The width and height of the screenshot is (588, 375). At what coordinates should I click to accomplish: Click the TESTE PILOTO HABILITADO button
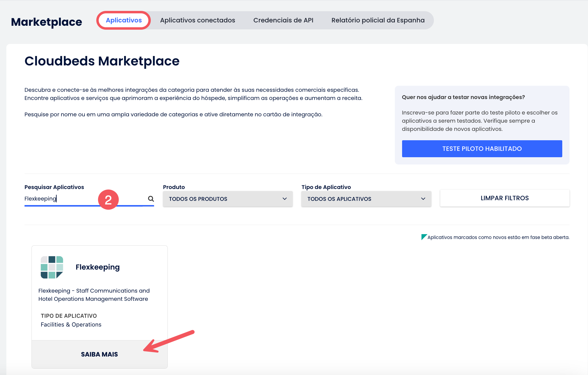482,148
